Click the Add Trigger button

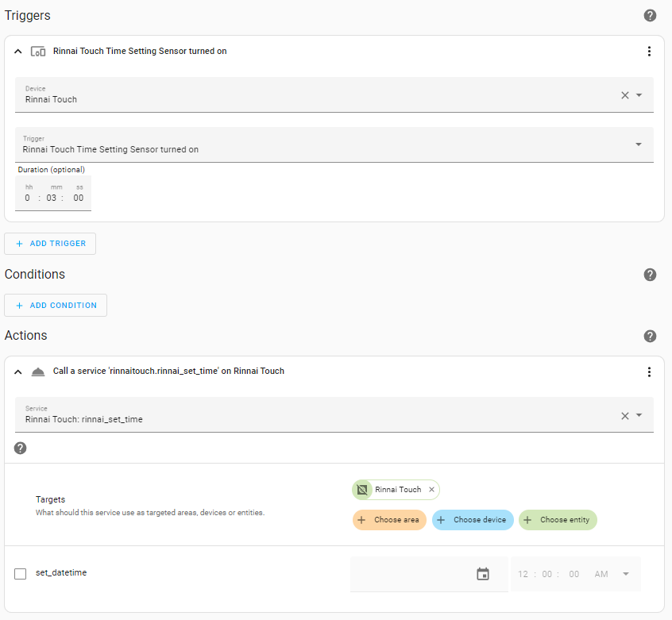[x=50, y=244]
